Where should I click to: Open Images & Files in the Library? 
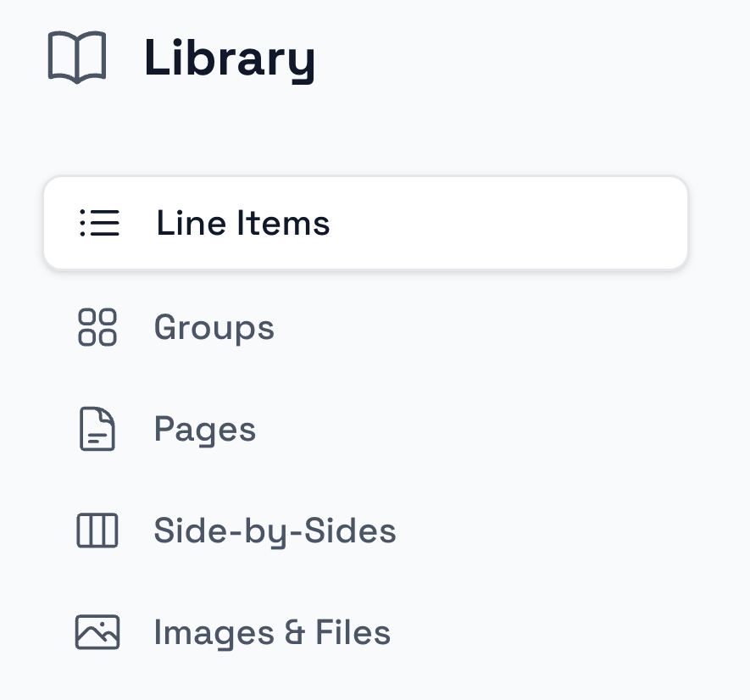point(271,632)
